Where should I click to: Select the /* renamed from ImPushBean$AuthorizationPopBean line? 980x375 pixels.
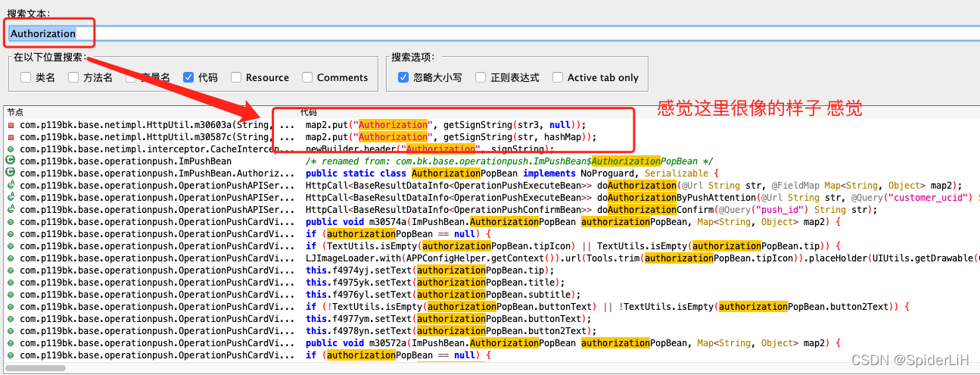(x=509, y=161)
